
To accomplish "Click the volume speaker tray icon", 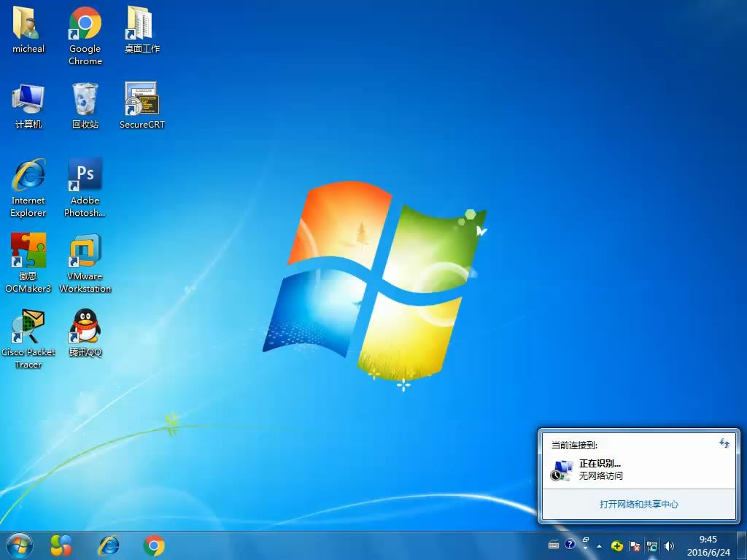I will (x=670, y=546).
